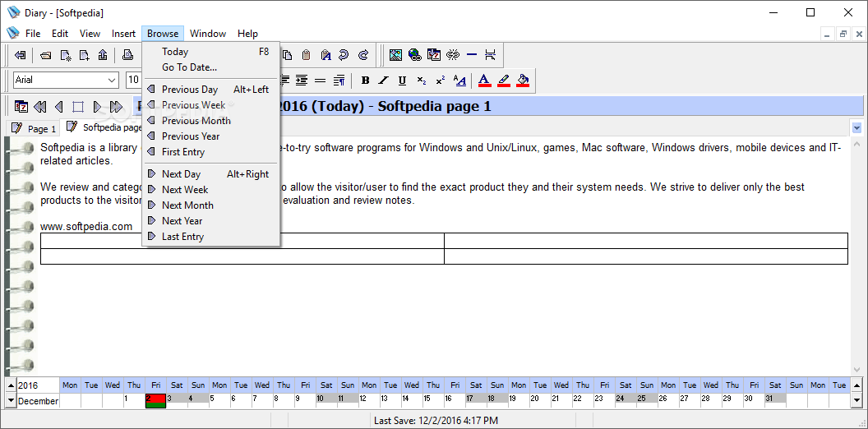868x429 pixels.
Task: Select Previous Month menu item
Action: [x=210, y=121]
